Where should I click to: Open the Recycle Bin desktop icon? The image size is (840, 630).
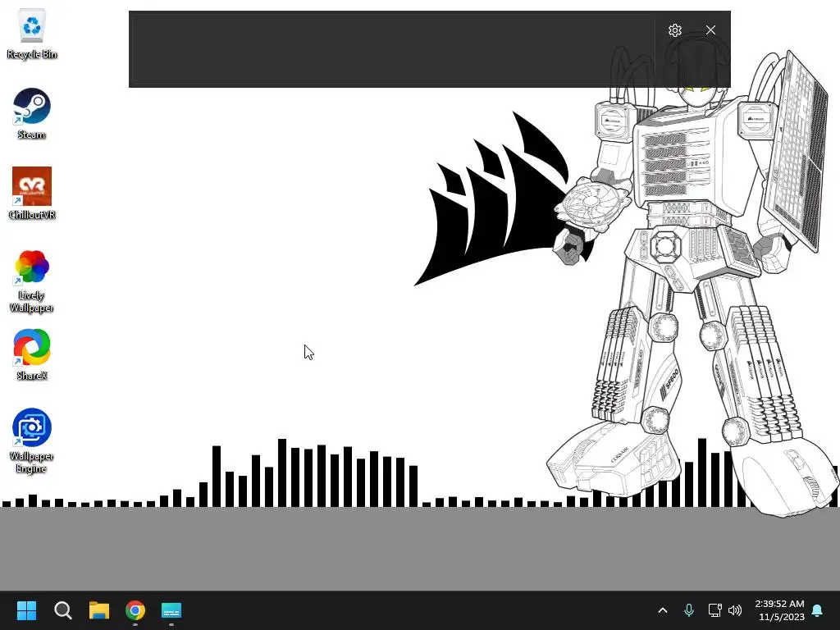click(32, 34)
